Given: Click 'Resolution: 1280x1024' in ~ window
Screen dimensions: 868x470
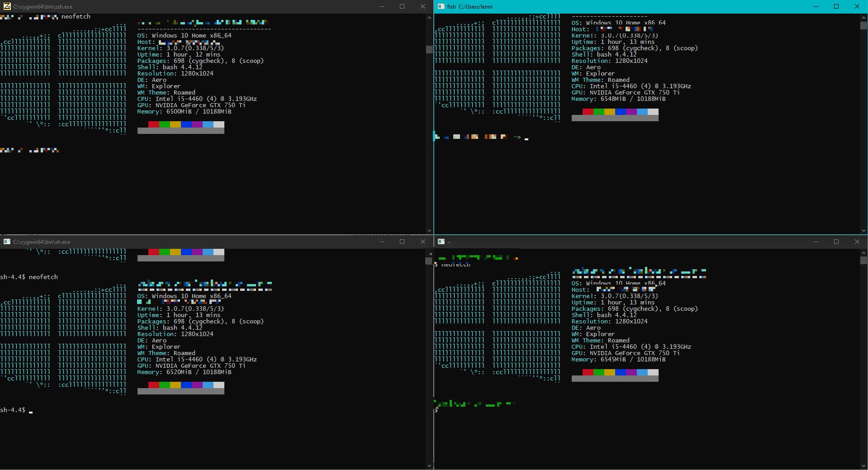Looking at the screenshot, I should 609,321.
